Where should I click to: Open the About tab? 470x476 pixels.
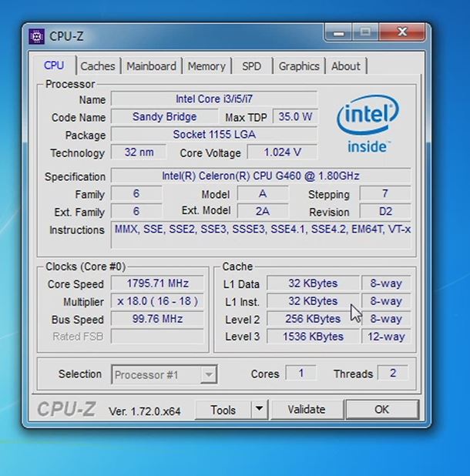pyautogui.click(x=346, y=66)
